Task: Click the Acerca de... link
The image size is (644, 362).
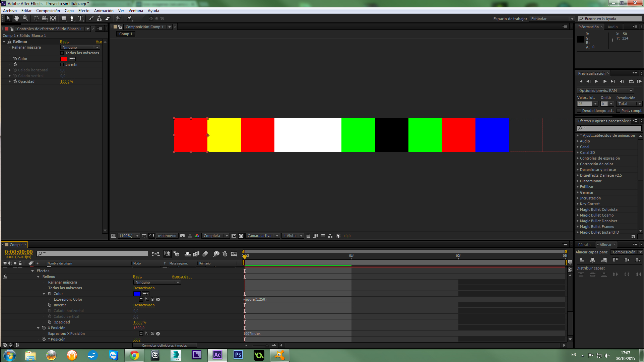Action: pos(181,277)
